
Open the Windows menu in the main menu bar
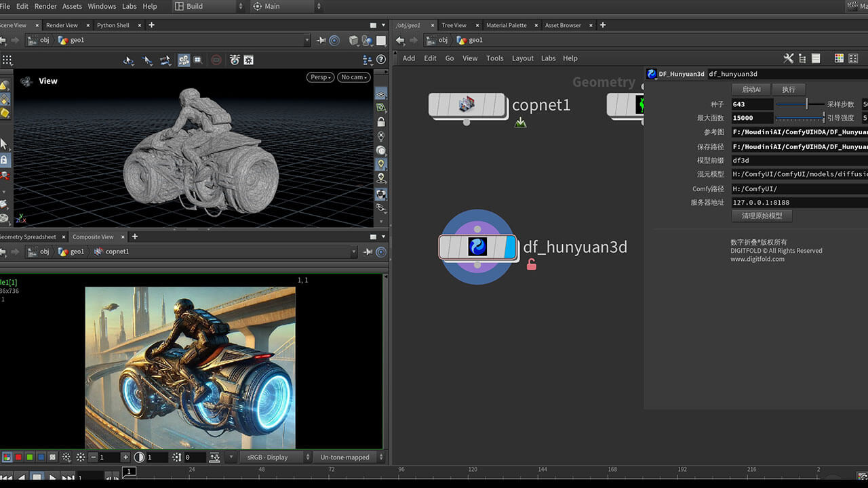[102, 6]
